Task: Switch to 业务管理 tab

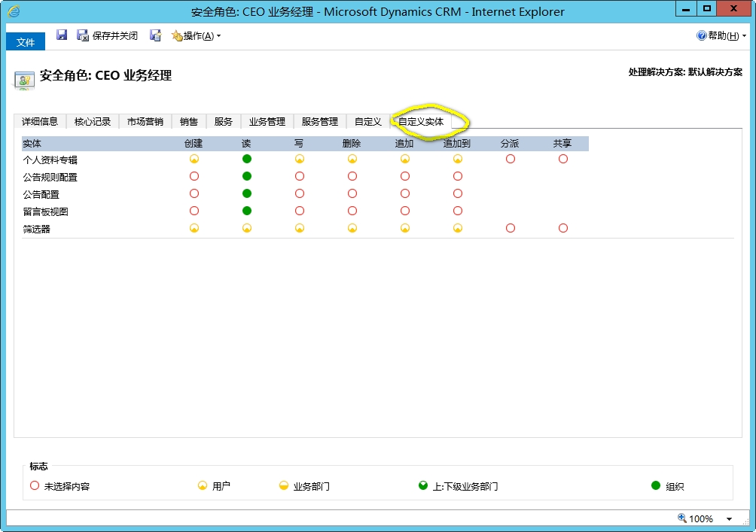Action: pyautogui.click(x=267, y=121)
